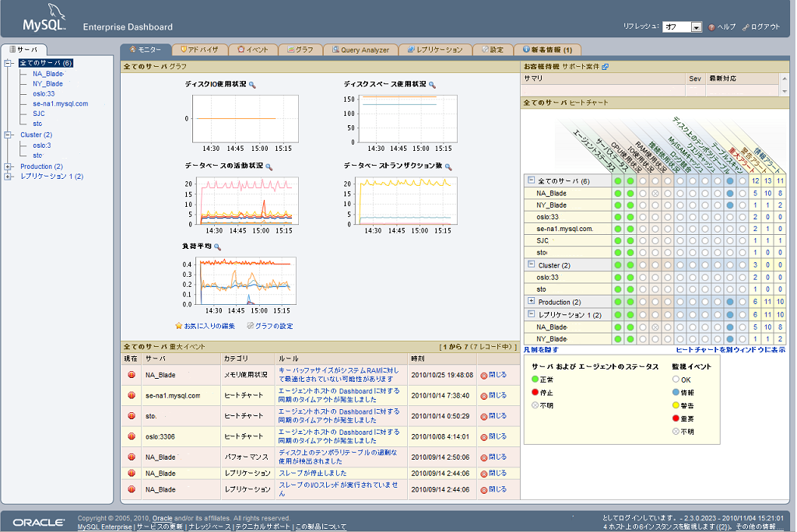Open the Graphs tab

pyautogui.click(x=300, y=50)
